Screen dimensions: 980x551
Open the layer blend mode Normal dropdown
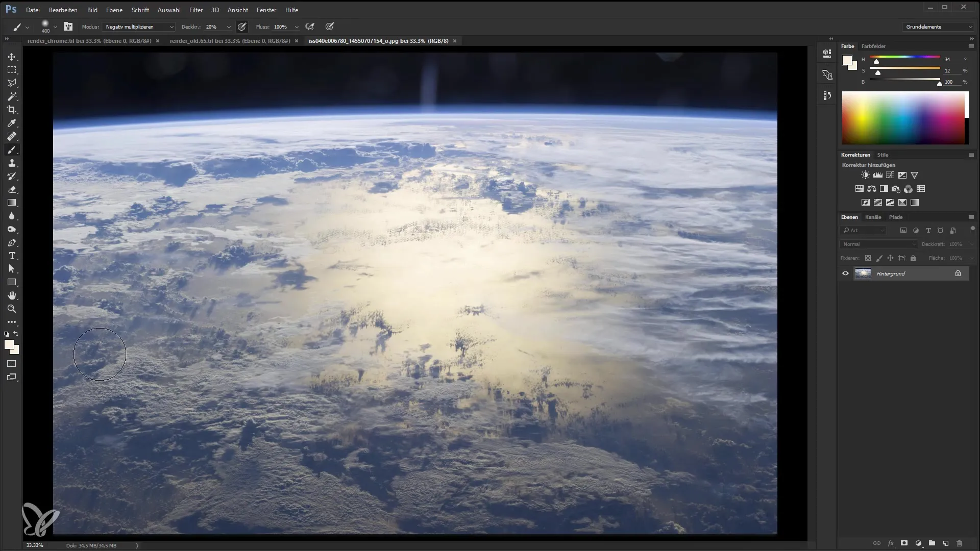pyautogui.click(x=878, y=244)
